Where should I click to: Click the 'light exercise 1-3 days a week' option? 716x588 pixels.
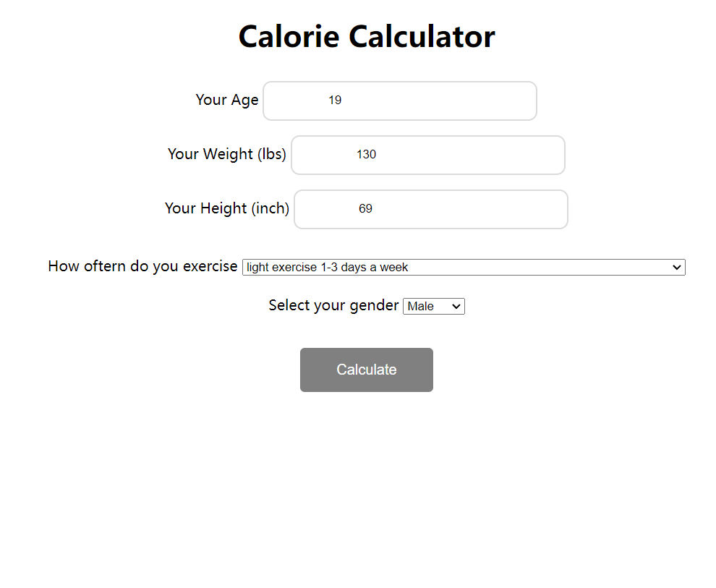pyautogui.click(x=327, y=267)
